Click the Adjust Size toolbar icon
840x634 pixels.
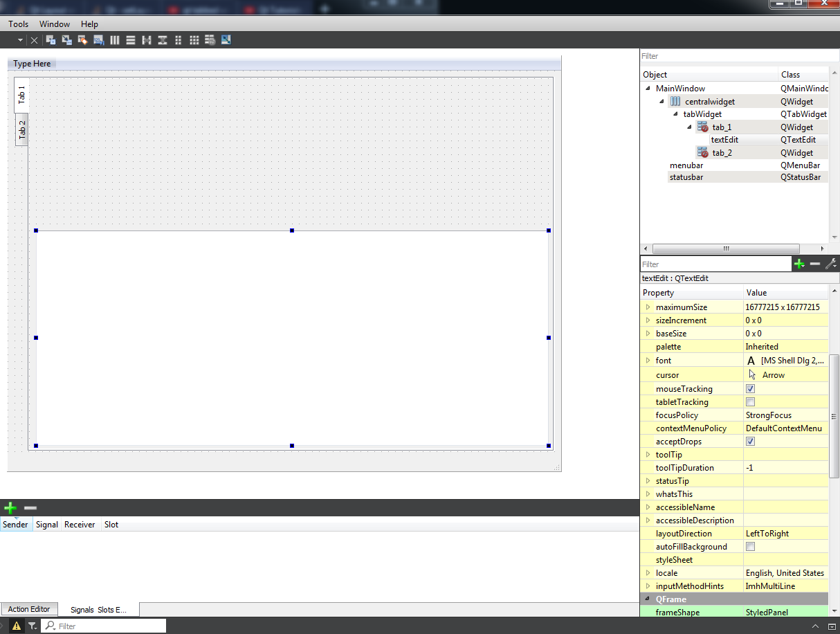(226, 39)
